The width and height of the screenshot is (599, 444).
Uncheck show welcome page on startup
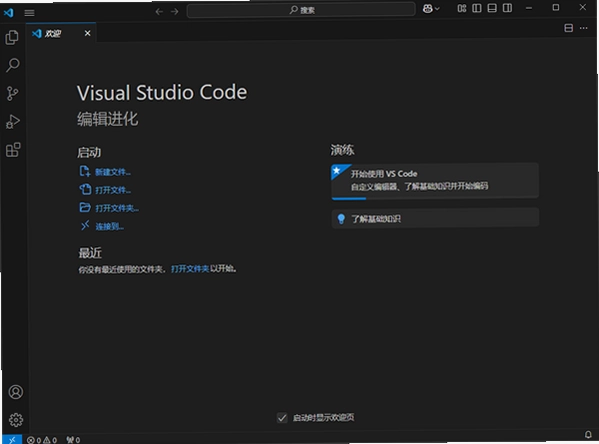tap(282, 418)
